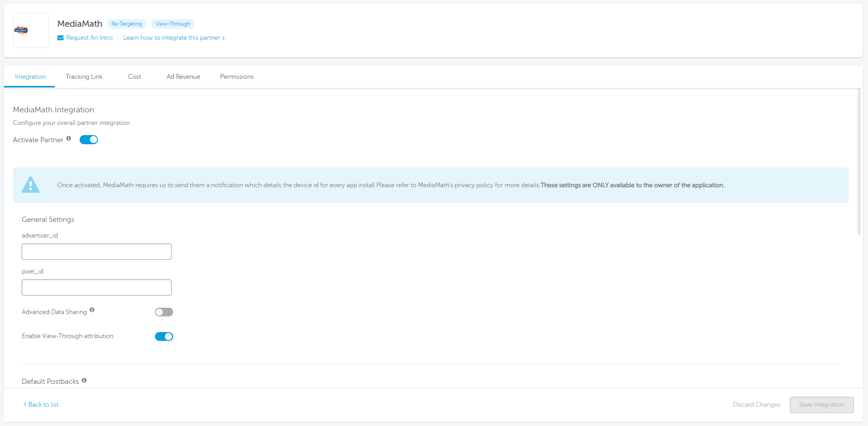This screenshot has width=868, height=426.
Task: Focus the advertiser_id input field
Action: [97, 252]
